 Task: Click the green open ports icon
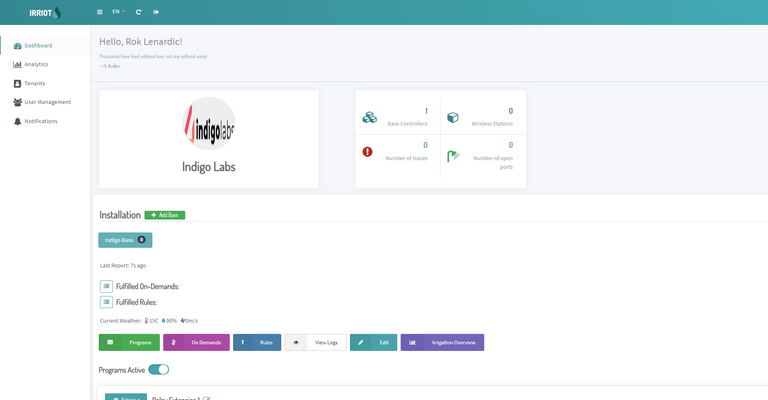pyautogui.click(x=453, y=156)
